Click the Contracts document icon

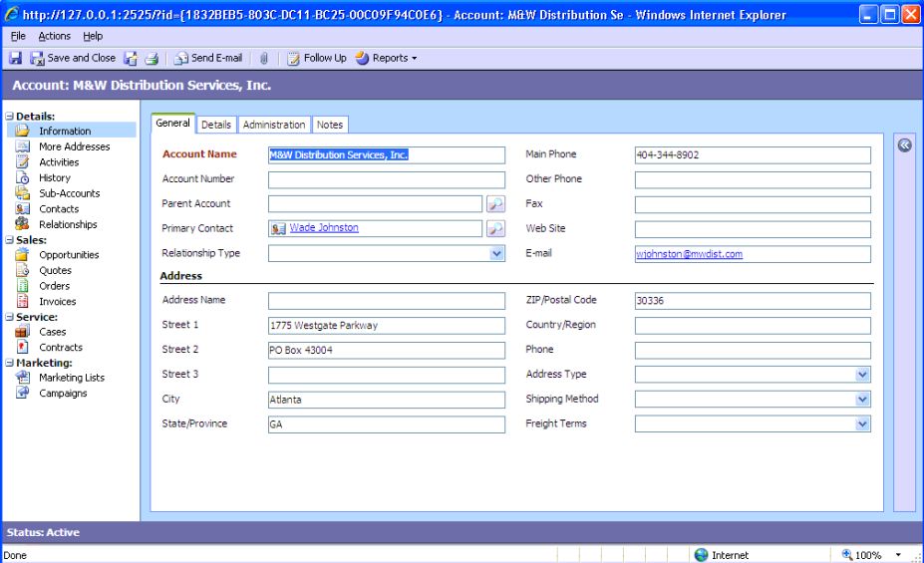(x=22, y=347)
